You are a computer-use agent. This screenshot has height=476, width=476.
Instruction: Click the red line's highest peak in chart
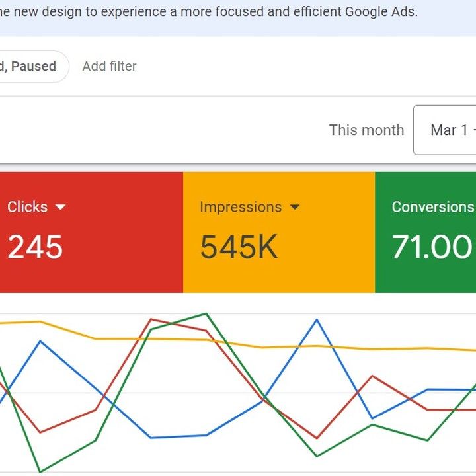151,319
